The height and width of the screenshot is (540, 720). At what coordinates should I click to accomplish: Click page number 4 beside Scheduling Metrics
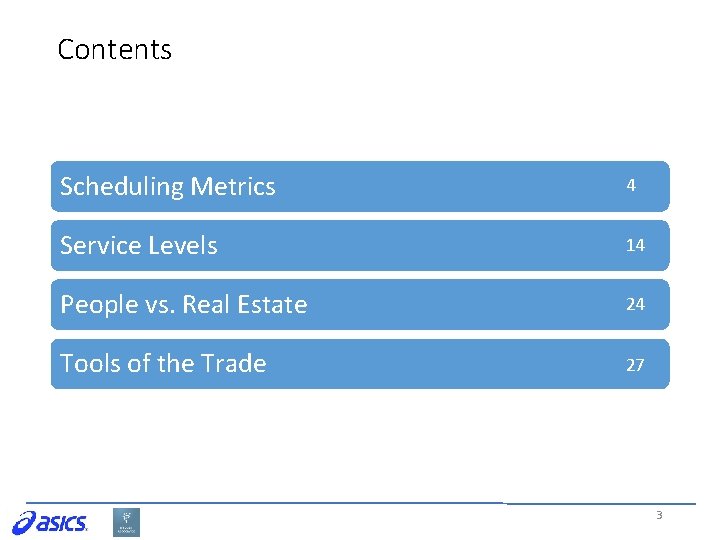tap(631, 186)
